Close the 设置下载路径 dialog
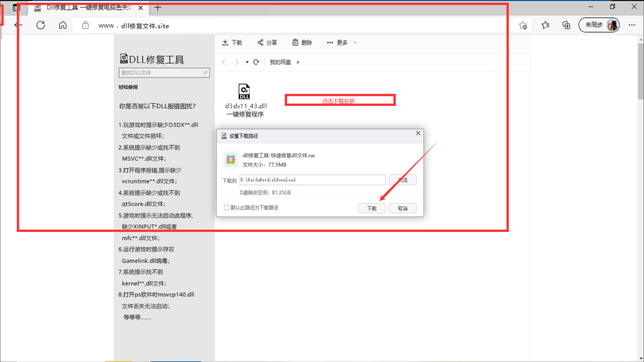This screenshot has width=644, height=362. coord(418,133)
